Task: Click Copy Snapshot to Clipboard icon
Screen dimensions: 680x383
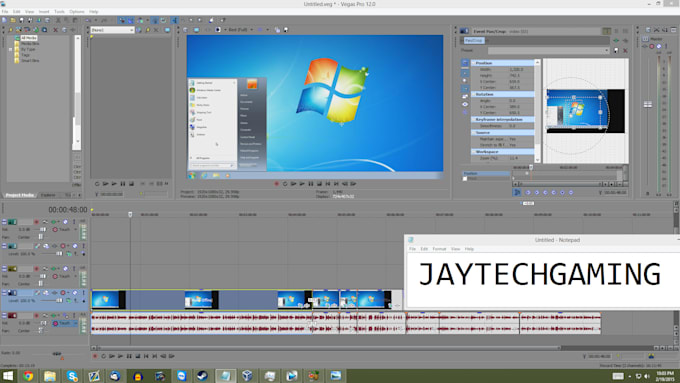Action: (277, 30)
